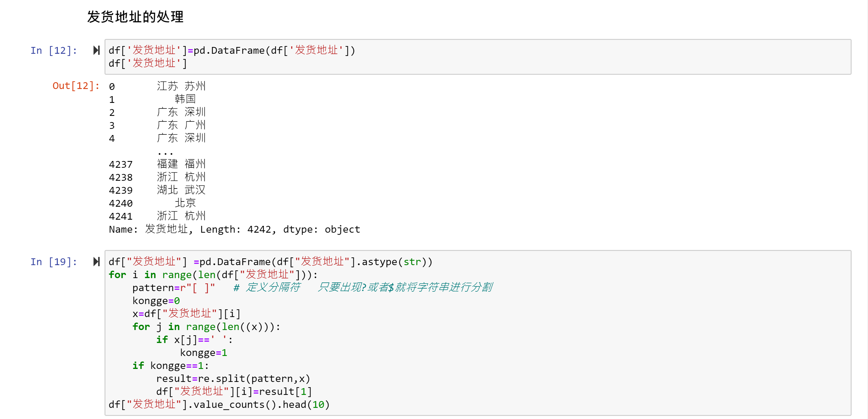The width and height of the screenshot is (868, 419).
Task: Place cursor in pd.DataFrame line of cell 12
Action: pos(232,51)
